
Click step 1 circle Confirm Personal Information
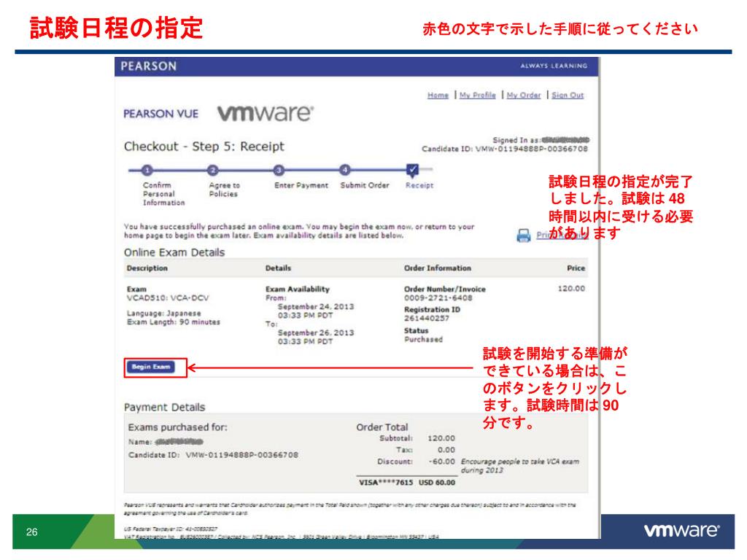(x=147, y=170)
